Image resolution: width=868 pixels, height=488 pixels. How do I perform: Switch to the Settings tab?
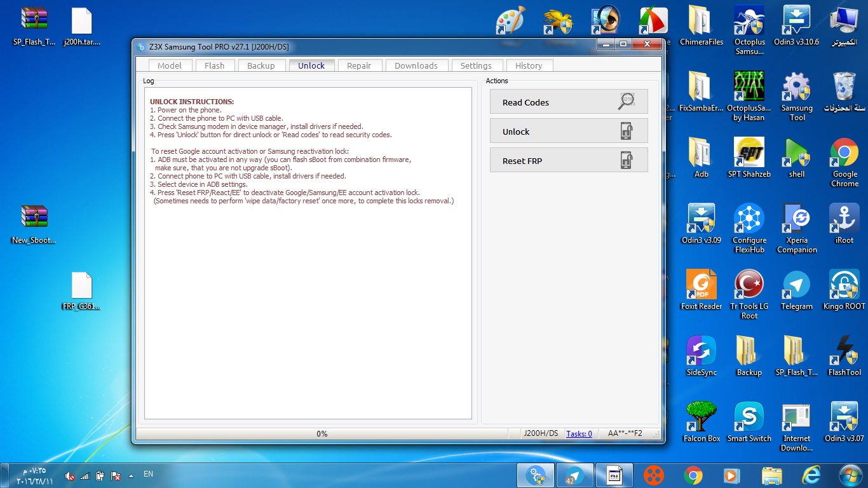tap(476, 65)
